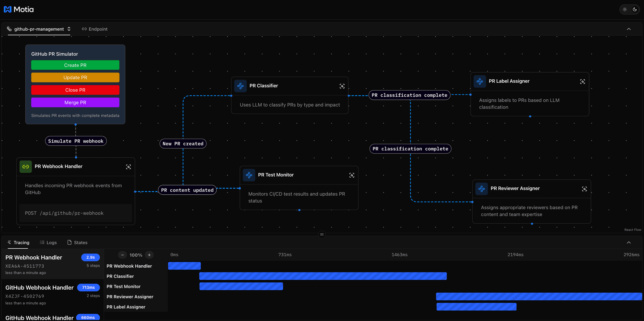Viewport: 644px width, 321px height.
Task: Click the Motia logo icon
Action: tap(7, 9)
